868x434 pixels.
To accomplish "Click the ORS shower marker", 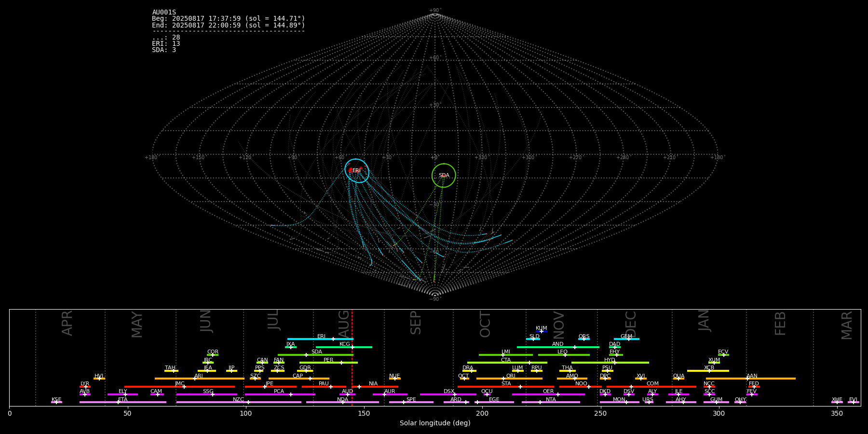I will pyautogui.click(x=584, y=339).
